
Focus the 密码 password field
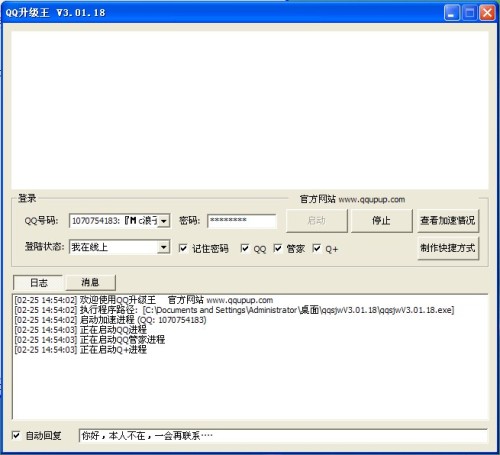coord(242,221)
